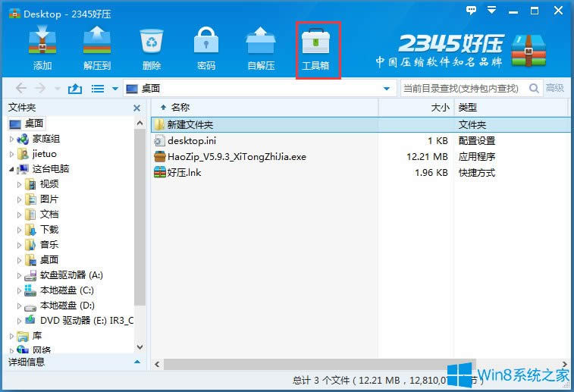
Task: Click file list horizontal scrollbar left arrow
Action: [157, 364]
